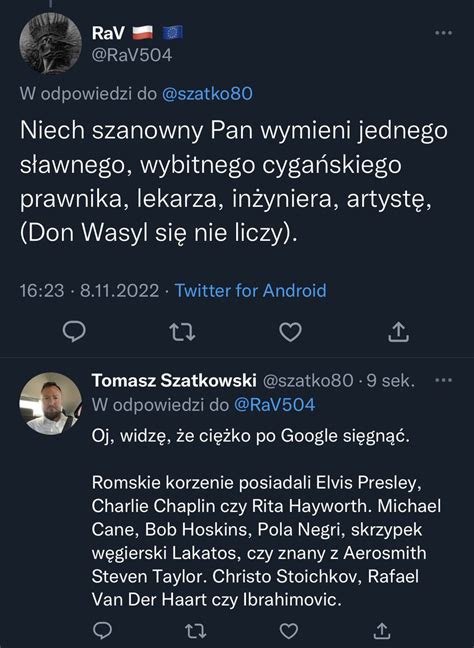The height and width of the screenshot is (648, 474).
Task: Open RaV's profile picture
Action: click(50, 43)
